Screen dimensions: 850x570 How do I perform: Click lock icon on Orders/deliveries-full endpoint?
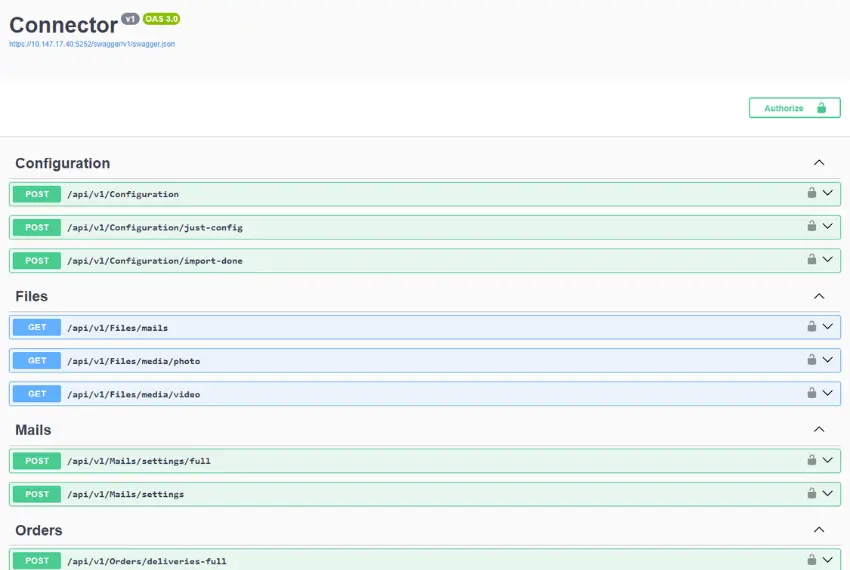click(x=812, y=560)
